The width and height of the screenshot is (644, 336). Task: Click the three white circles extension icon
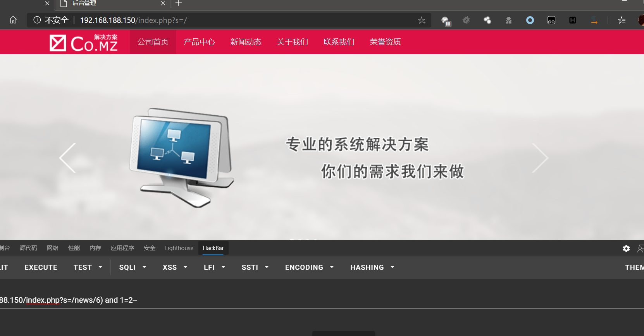487,20
